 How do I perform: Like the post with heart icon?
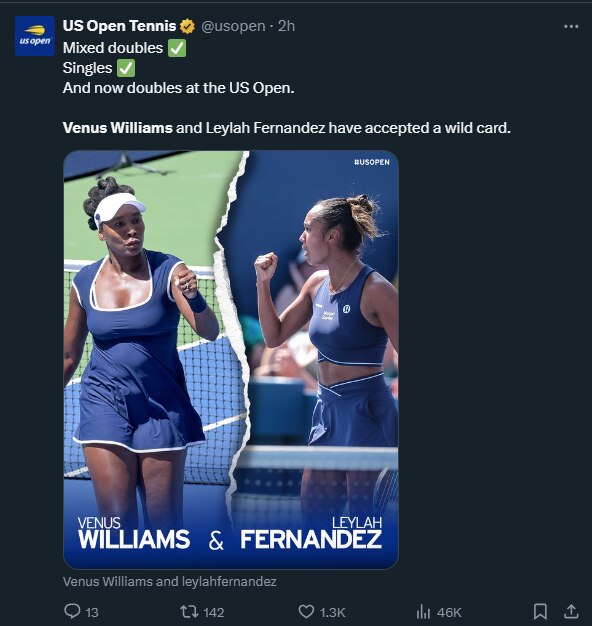click(x=307, y=612)
